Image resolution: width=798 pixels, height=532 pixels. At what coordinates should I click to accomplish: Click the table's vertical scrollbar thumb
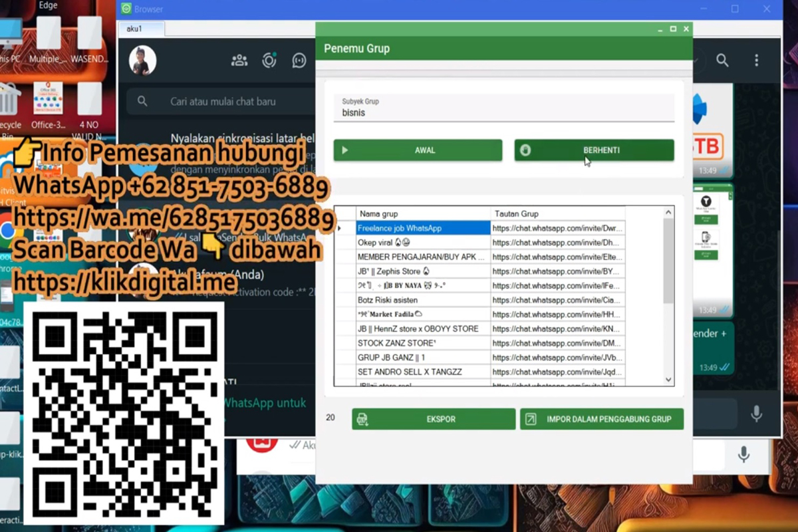tap(668, 261)
